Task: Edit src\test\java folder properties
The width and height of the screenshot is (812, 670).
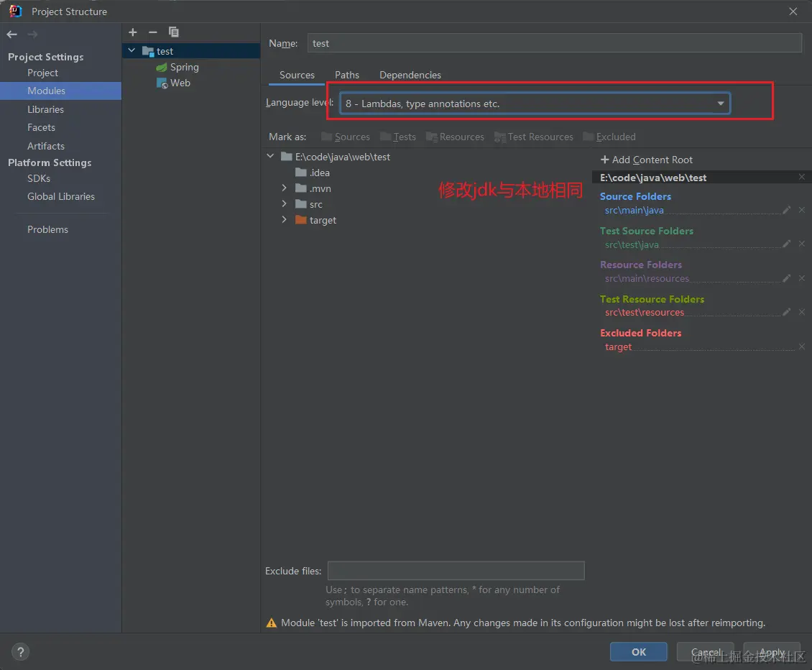Action: coord(786,244)
